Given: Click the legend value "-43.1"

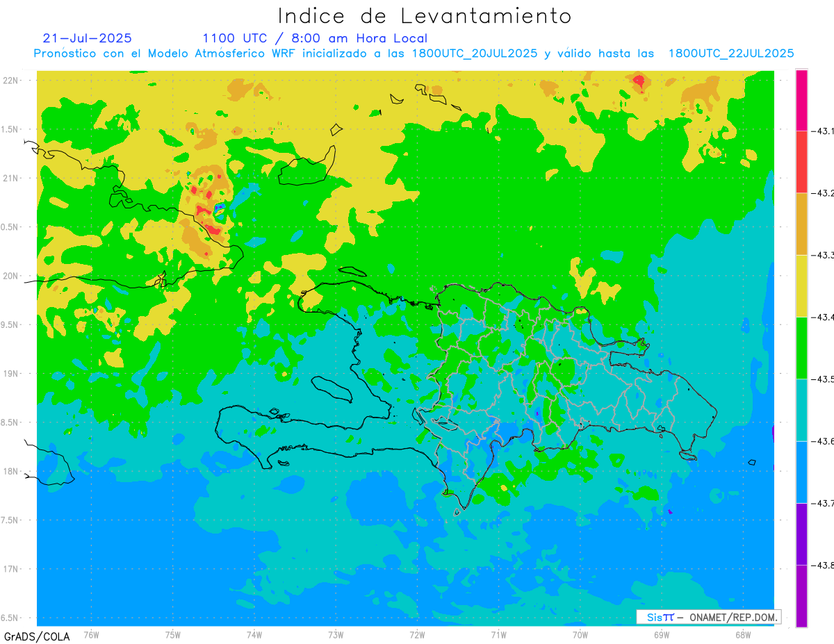Looking at the screenshot, I should click(x=823, y=131).
